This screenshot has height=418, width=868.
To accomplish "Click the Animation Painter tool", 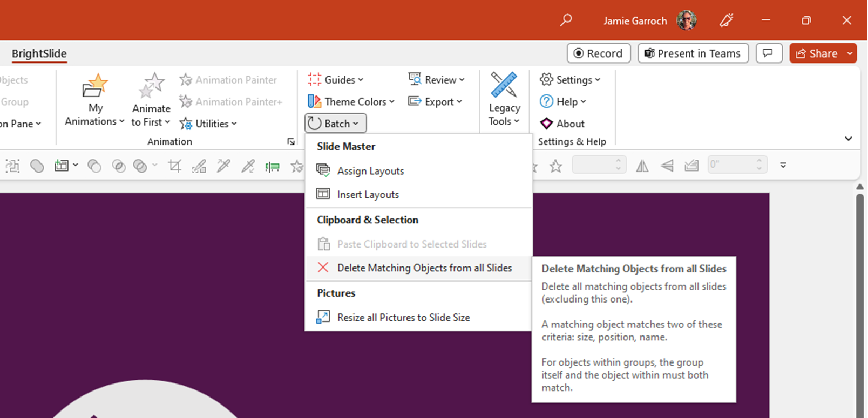I will click(229, 80).
